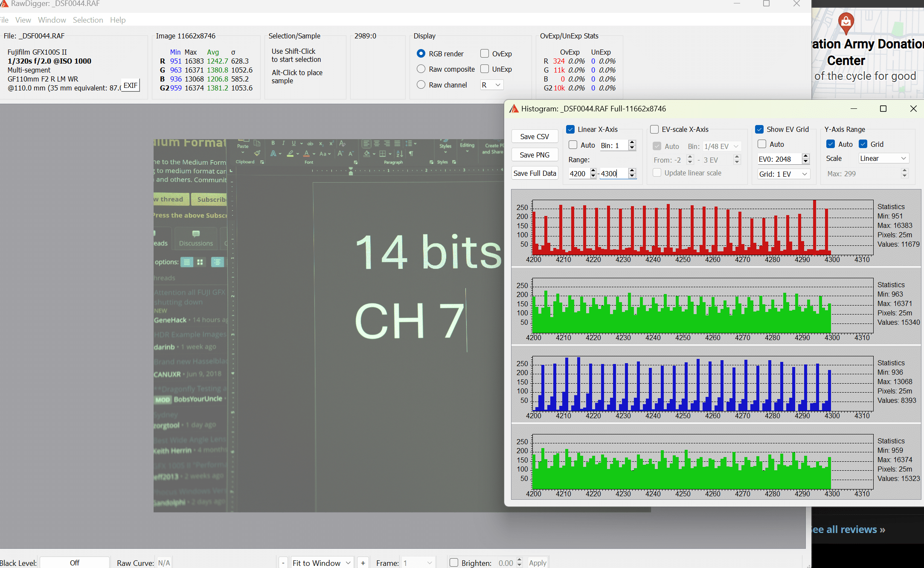Open the View menu in RawDigger
924x568 pixels.
(23, 20)
